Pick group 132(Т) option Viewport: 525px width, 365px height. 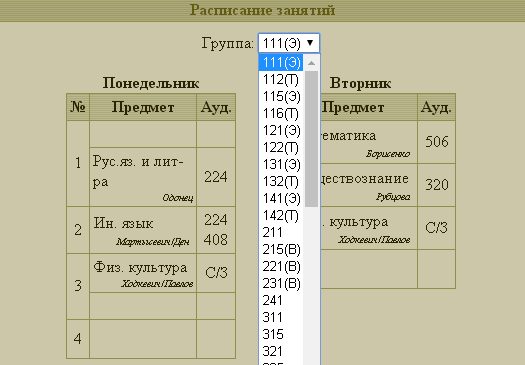tap(281, 182)
